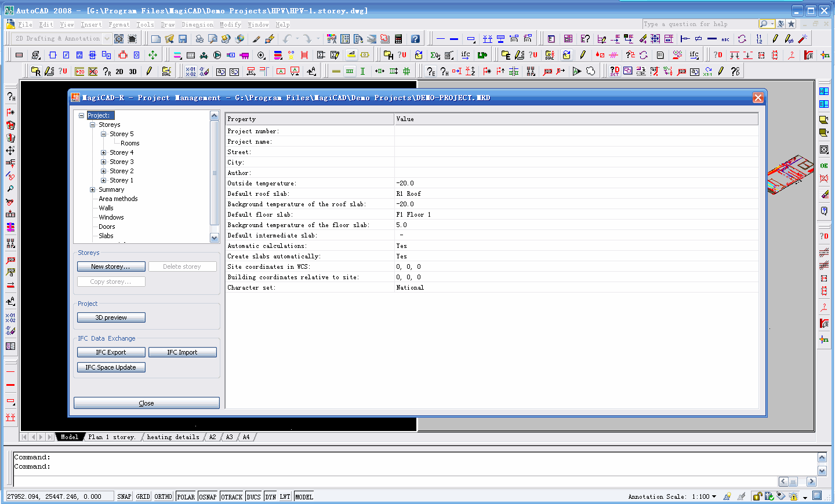This screenshot has height=504, width=835.
Task: Click the table grid icon
Action: click(568, 39)
